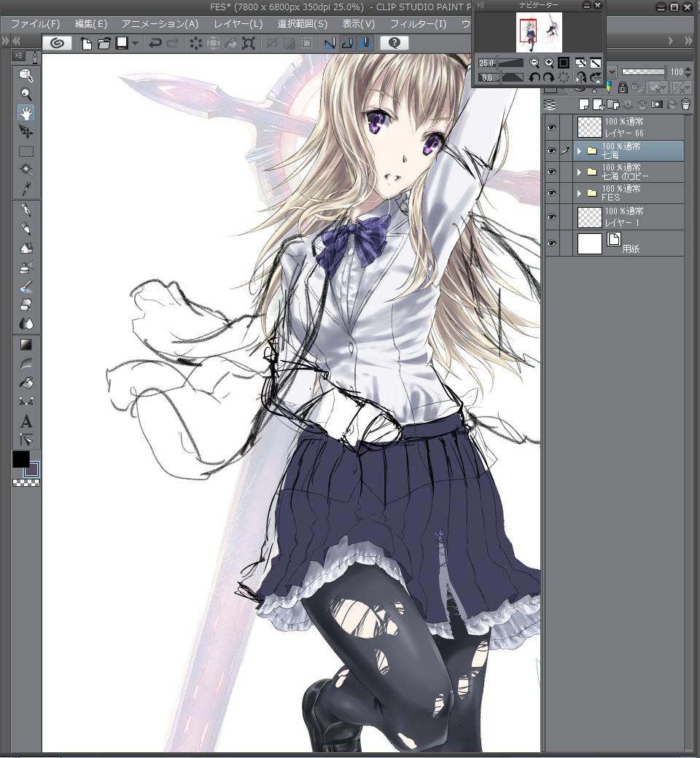Create a new raster layer

[584, 104]
